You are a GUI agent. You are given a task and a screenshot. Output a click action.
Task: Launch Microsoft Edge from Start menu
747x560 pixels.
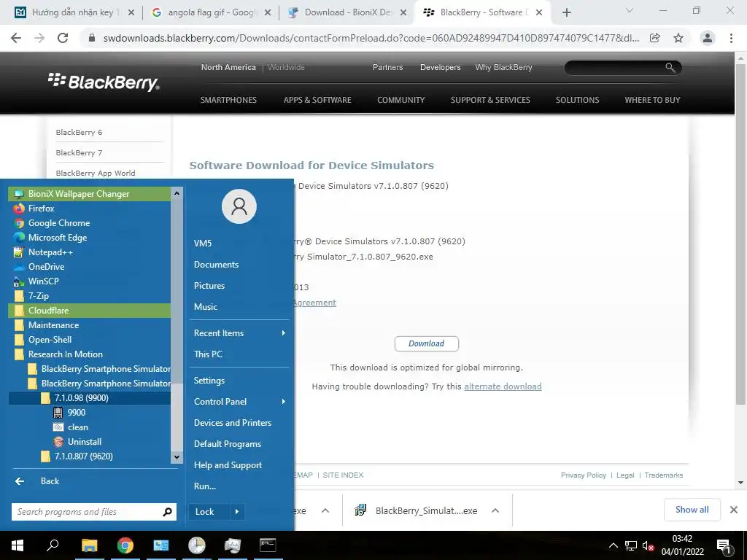pyautogui.click(x=90, y=238)
